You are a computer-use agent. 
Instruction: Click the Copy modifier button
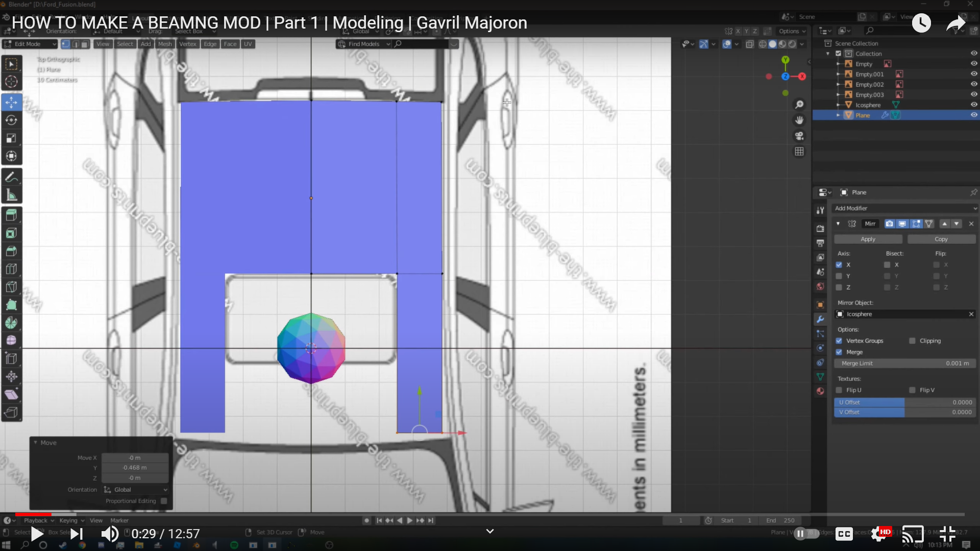[x=941, y=239]
